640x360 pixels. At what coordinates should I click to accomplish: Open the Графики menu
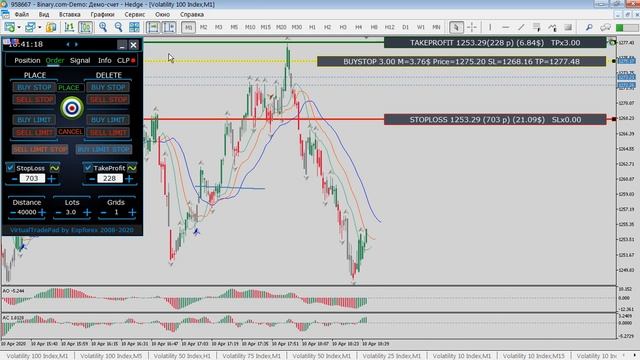tap(102, 14)
